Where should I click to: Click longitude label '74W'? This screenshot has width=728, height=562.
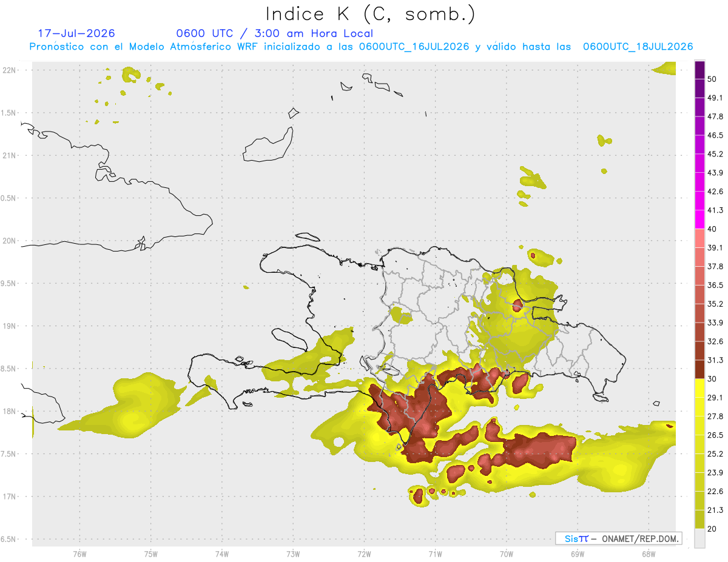tap(221, 554)
